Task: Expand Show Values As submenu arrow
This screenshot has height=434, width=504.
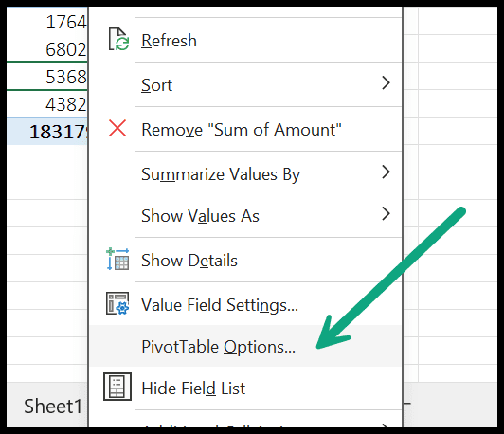Action: (386, 214)
